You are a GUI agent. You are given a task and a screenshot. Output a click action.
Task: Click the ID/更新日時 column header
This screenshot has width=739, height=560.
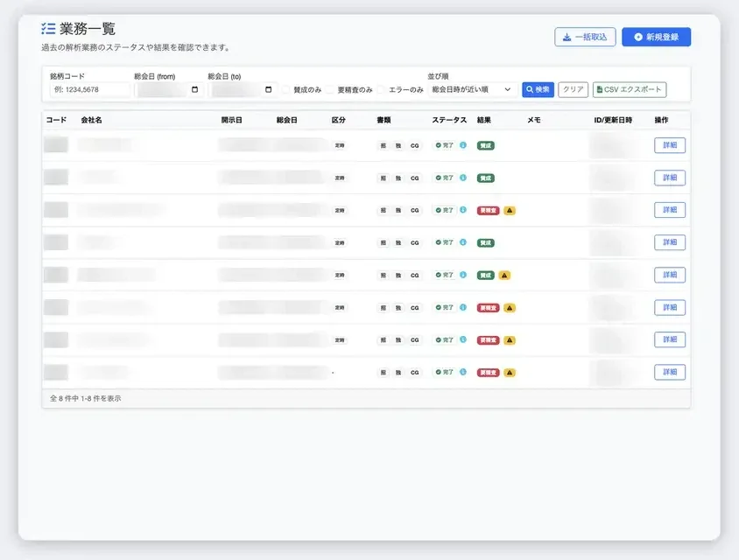(x=613, y=120)
